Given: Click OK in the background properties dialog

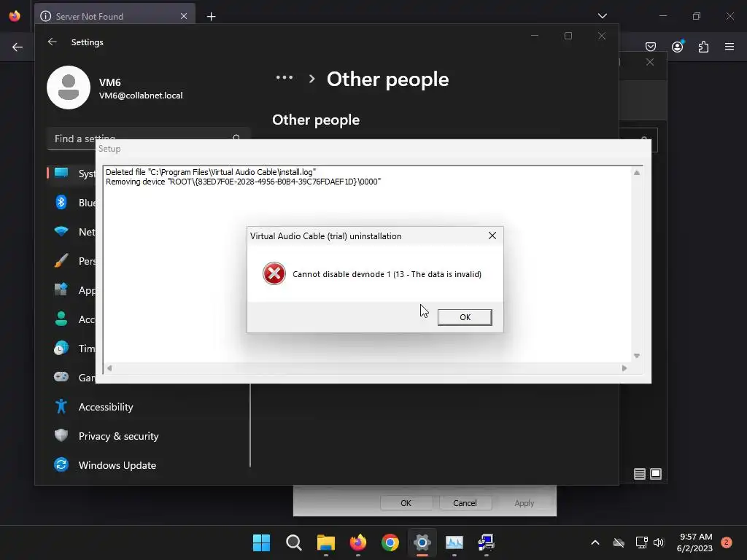Looking at the screenshot, I should pyautogui.click(x=406, y=503).
